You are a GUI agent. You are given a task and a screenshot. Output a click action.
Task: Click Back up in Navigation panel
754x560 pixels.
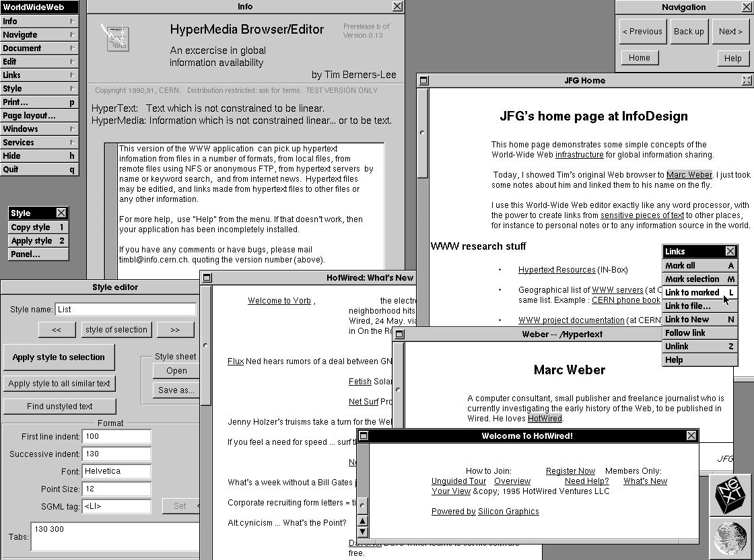[x=689, y=31]
